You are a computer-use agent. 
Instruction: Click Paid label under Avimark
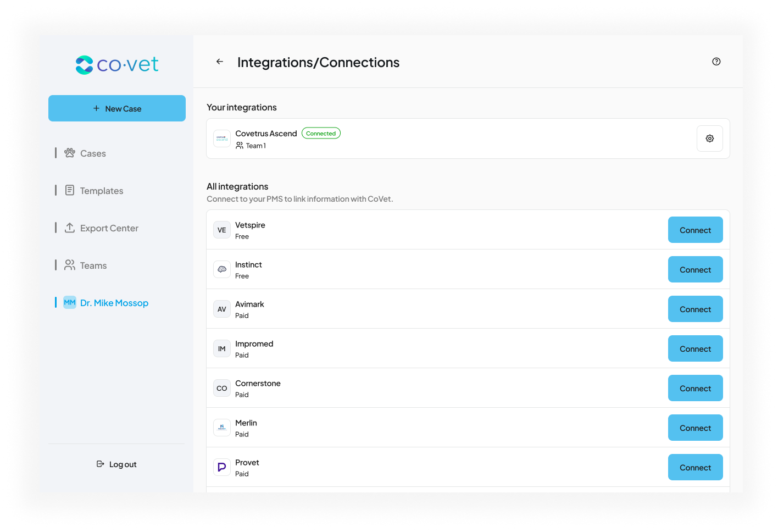click(x=242, y=315)
